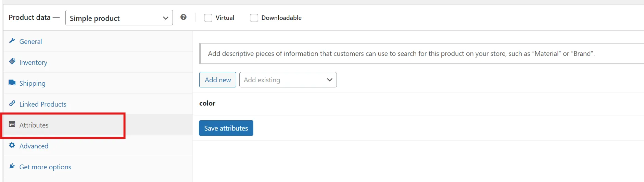Open the Shipping tab
This screenshot has height=182, width=644.
[32, 83]
